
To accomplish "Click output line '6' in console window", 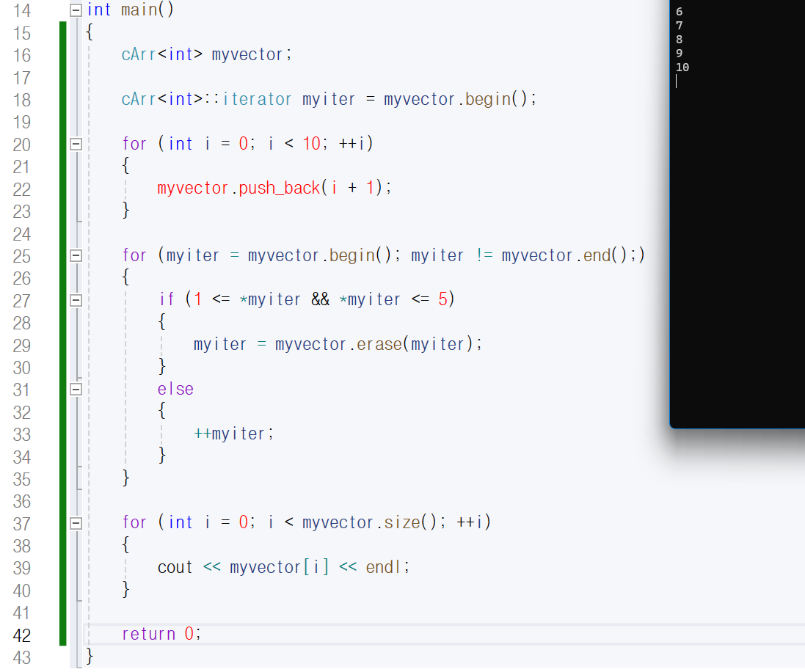I will 680,12.
